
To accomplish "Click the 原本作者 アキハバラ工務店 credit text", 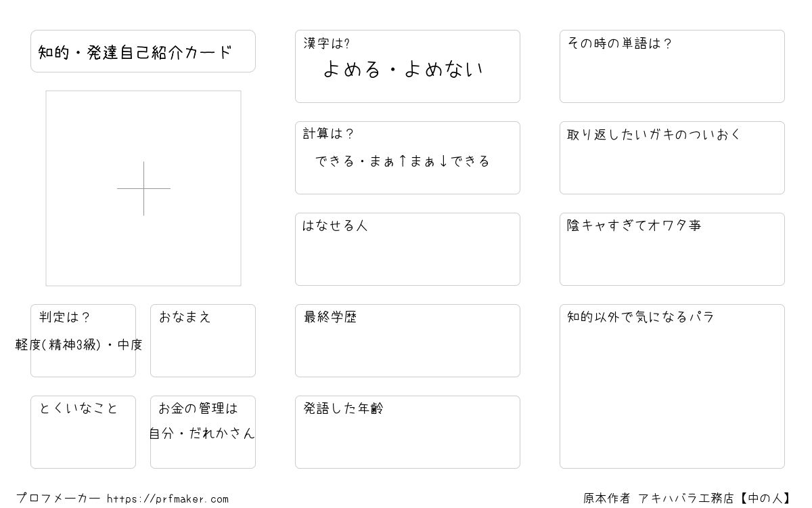I will click(x=658, y=499).
